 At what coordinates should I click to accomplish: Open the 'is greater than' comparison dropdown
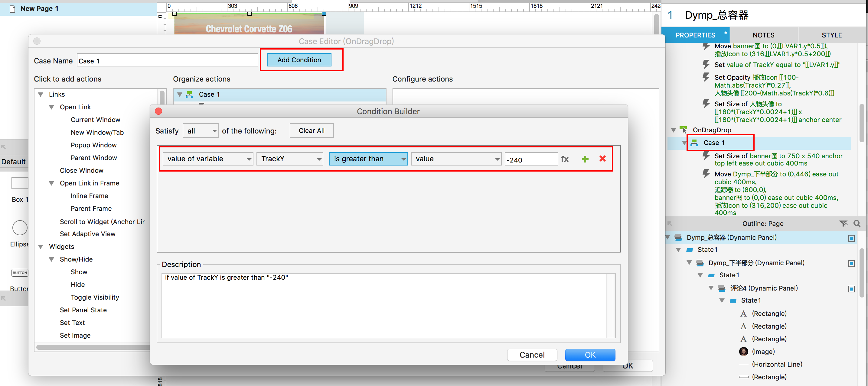pyautogui.click(x=368, y=159)
